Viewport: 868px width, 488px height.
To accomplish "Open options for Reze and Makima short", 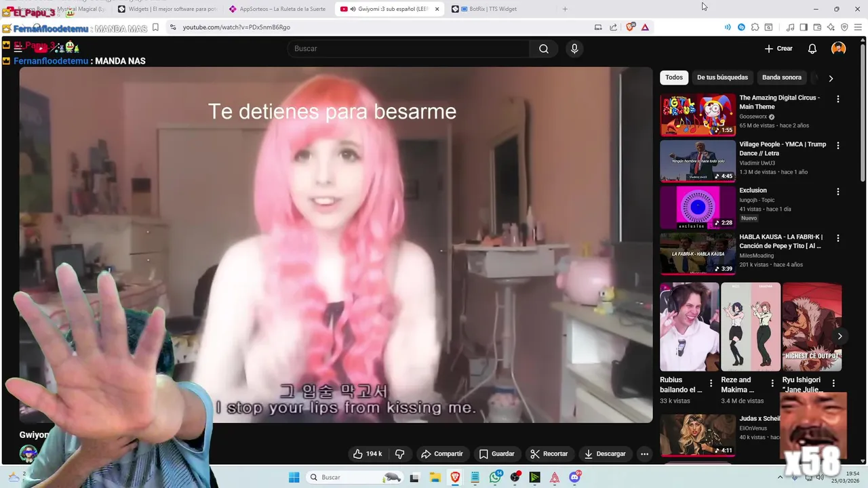I will [772, 384].
